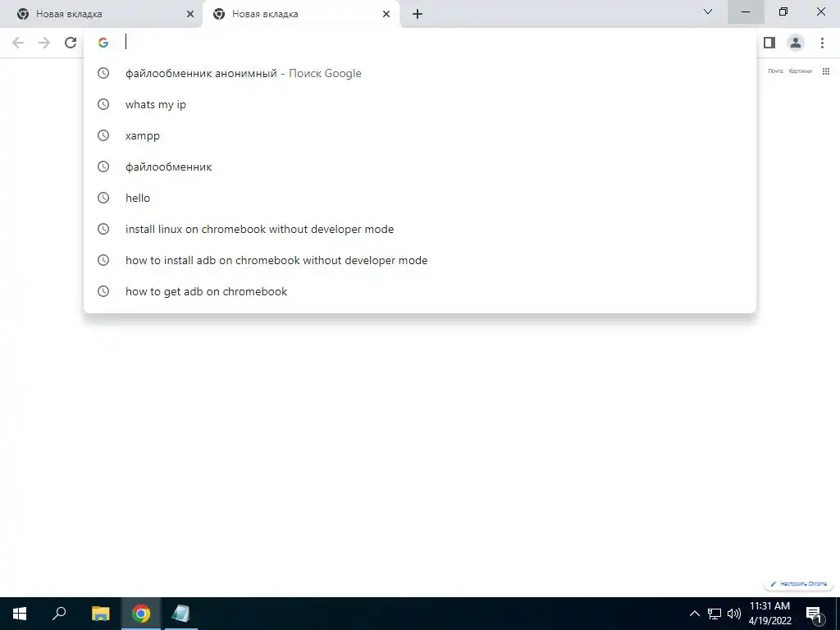840x630 pixels.
Task: Open the Windows Start menu
Action: click(x=20, y=614)
